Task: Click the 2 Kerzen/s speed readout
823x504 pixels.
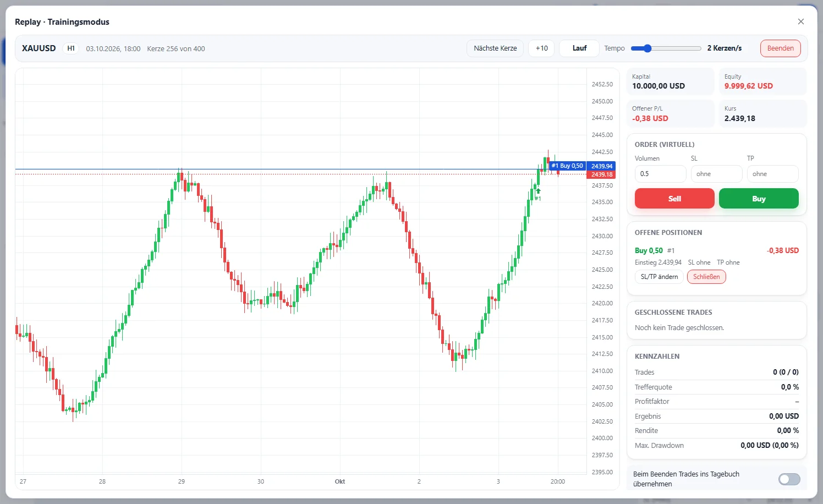Action: pyautogui.click(x=725, y=48)
